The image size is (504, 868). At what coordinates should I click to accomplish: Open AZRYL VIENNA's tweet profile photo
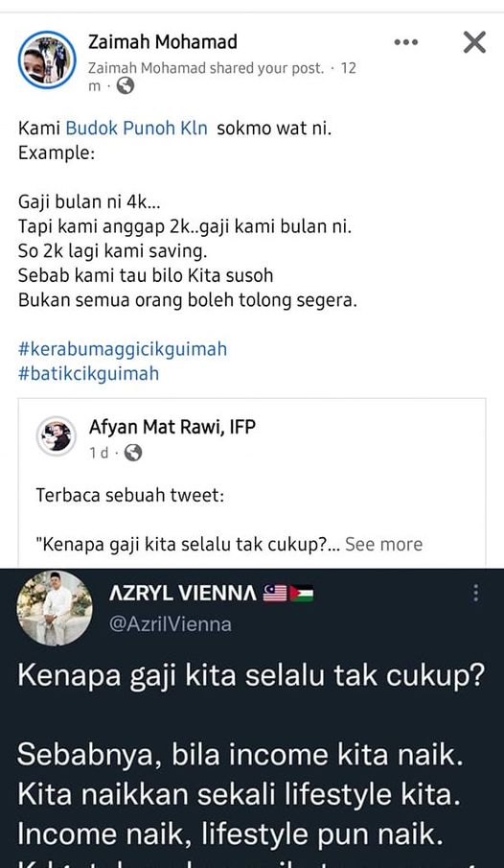55,608
